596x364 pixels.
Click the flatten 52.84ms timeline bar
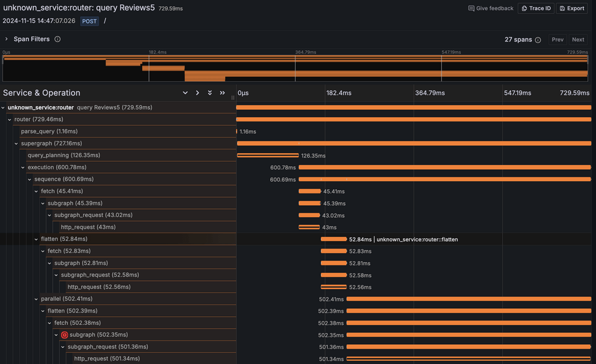tap(334, 239)
